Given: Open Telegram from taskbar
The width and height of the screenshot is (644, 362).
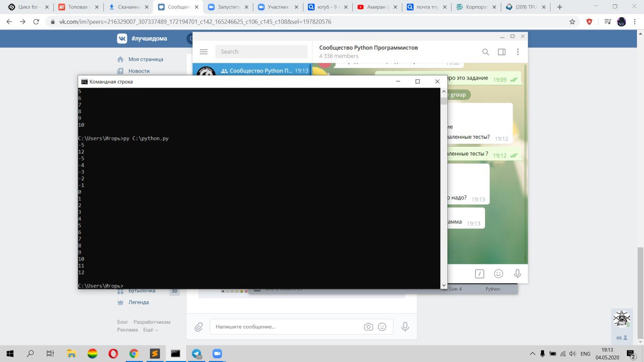Looking at the screenshot, I should coord(196,353).
